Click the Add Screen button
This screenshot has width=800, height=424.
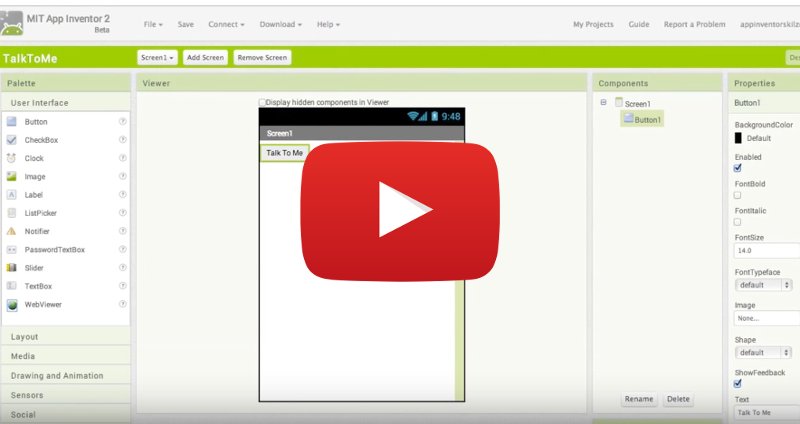(x=205, y=58)
